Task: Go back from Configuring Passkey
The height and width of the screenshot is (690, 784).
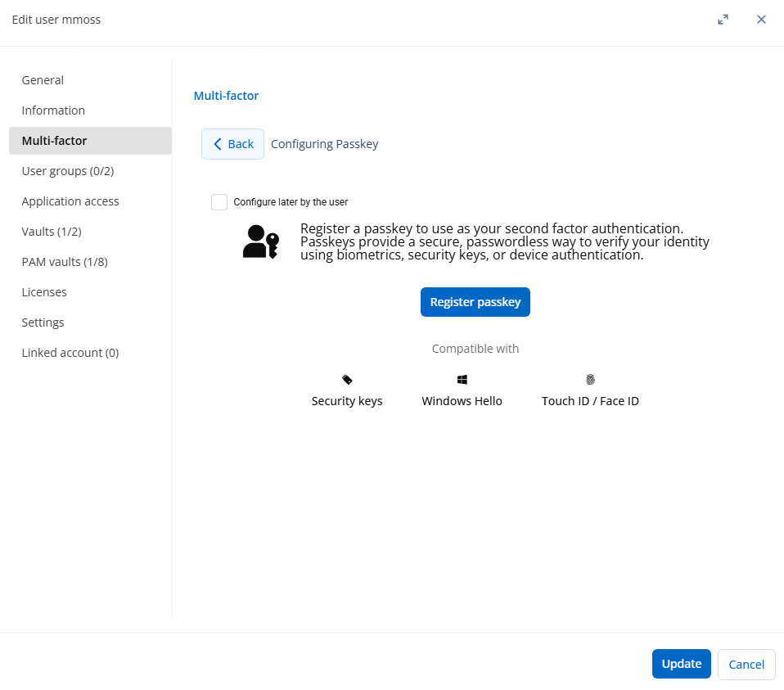Action: (233, 144)
